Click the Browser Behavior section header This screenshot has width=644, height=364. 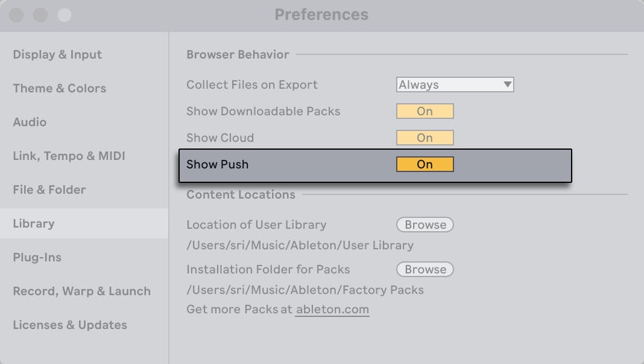(x=238, y=54)
